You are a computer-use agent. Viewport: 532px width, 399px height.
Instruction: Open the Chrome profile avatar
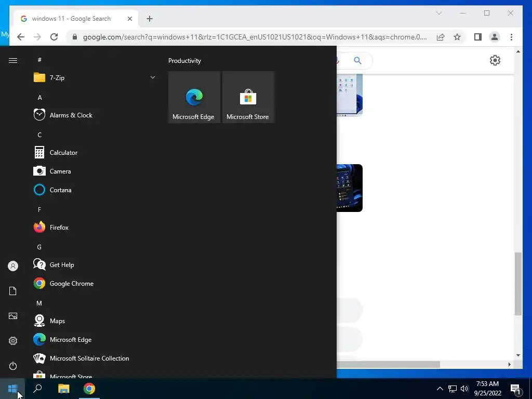[495, 37]
